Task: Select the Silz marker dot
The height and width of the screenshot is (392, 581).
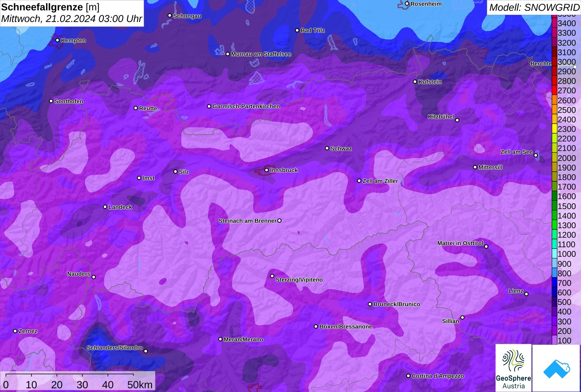Action: 176,171
